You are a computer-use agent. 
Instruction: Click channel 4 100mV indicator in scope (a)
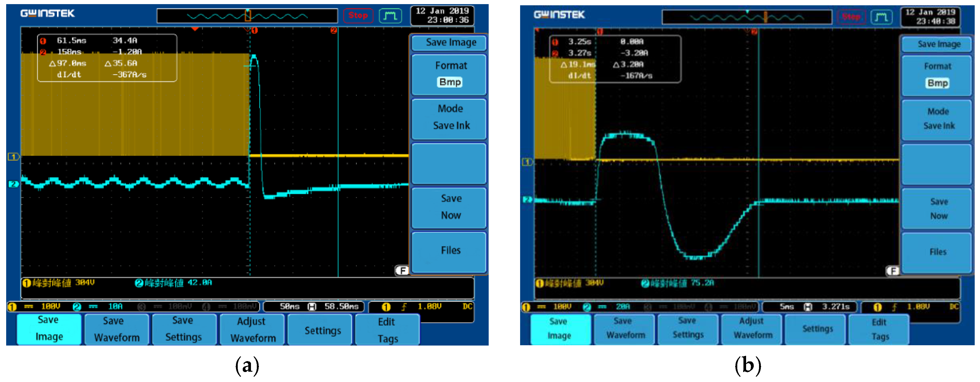[230, 307]
